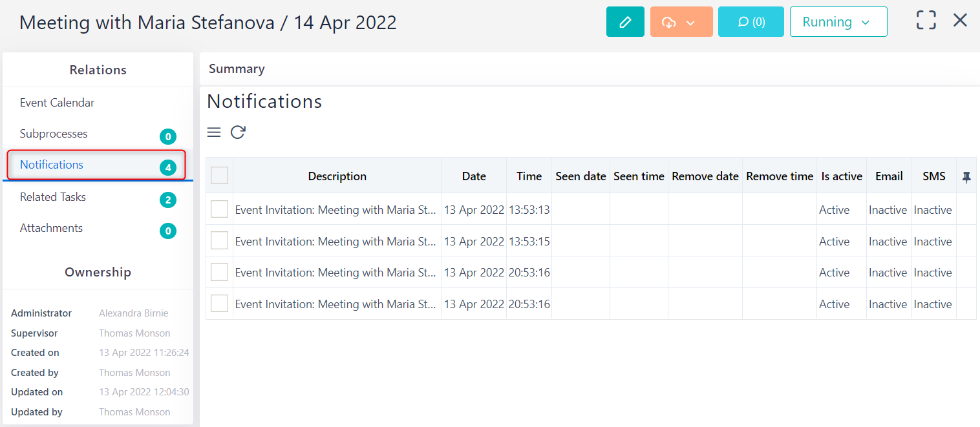Open the Event Calendar relation

58,102
